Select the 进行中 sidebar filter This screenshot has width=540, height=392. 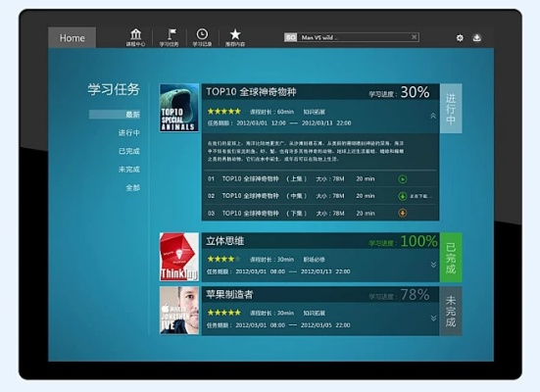click(x=129, y=132)
